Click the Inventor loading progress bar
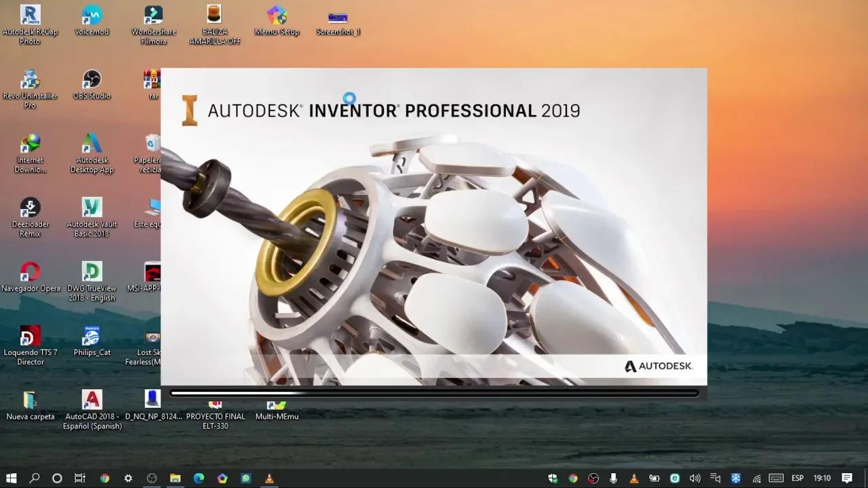This screenshot has height=488, width=868. tap(433, 393)
